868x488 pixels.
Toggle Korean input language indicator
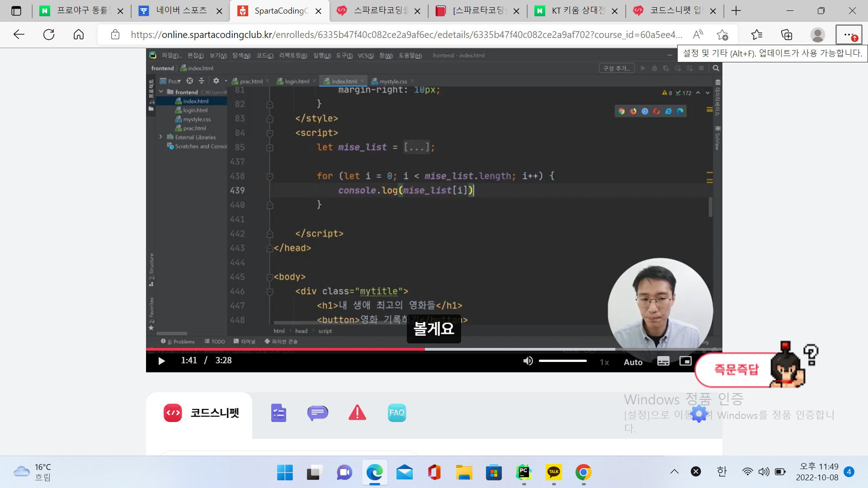coord(722,472)
